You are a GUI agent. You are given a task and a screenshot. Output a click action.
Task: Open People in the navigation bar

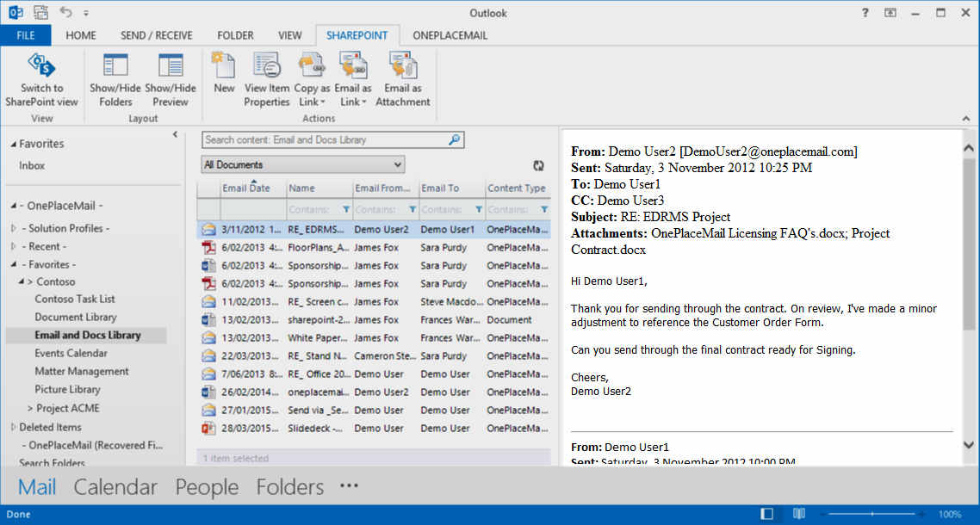[207, 487]
